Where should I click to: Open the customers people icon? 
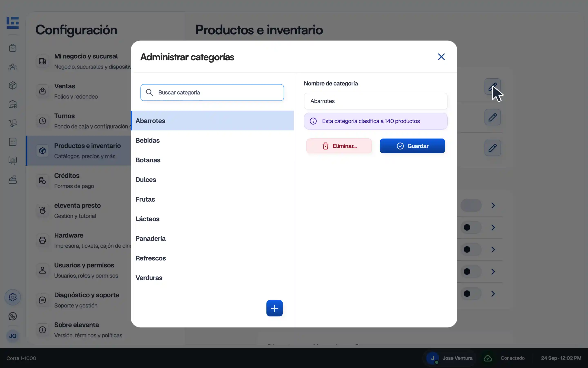click(13, 67)
